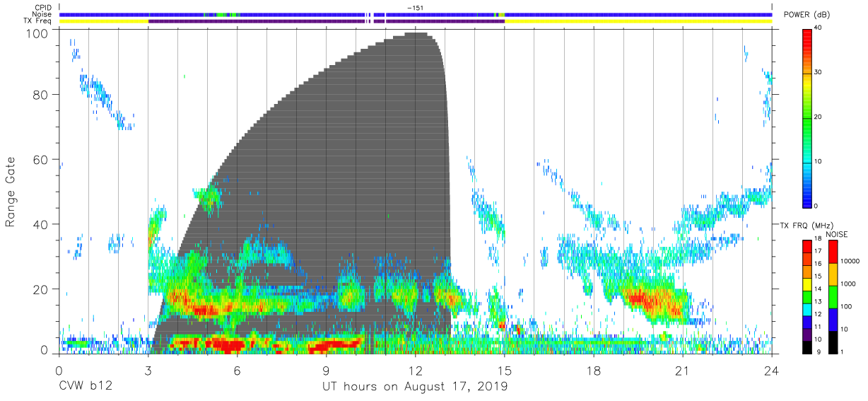Viewport: 868px width, 401px height.
Task: Click the 20 tick on Range Gate axis
Action: tap(40, 289)
